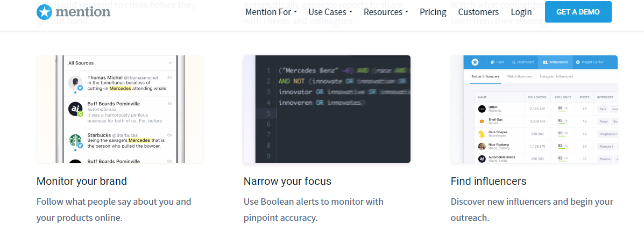The image size is (644, 230).
Task: Select the Influencers tab in dashboard image
Action: [555, 62]
